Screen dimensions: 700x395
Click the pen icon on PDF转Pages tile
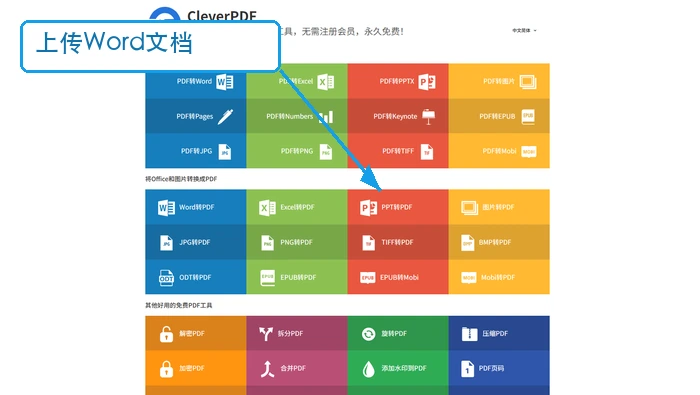(x=225, y=116)
